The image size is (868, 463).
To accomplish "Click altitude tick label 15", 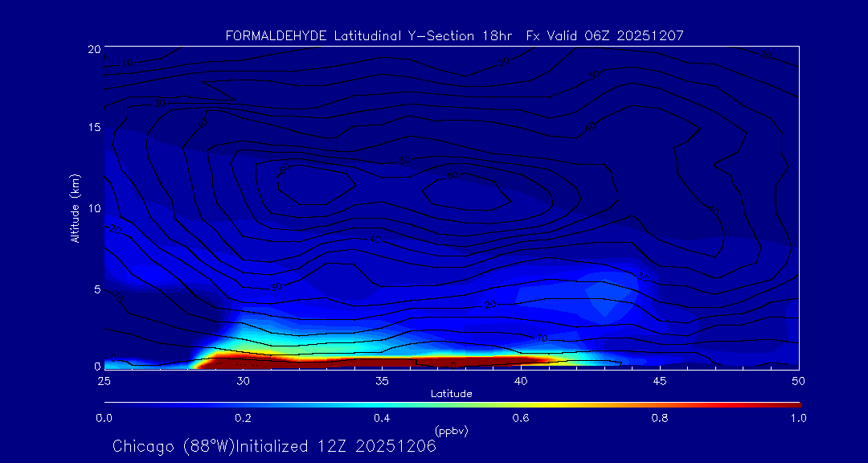I will click(x=92, y=128).
